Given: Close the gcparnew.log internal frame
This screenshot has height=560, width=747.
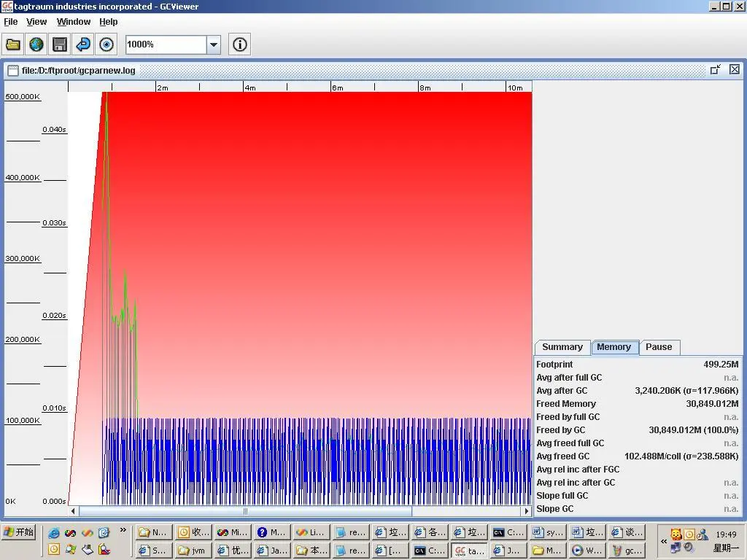Looking at the screenshot, I should (735, 69).
